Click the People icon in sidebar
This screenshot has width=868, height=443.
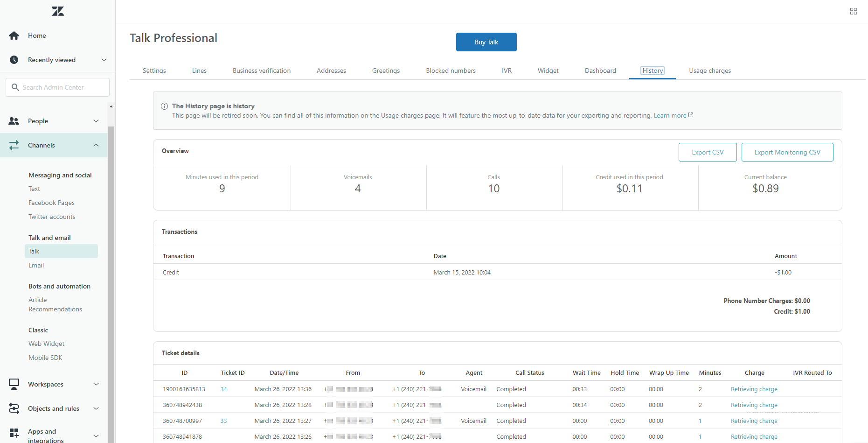tap(14, 121)
